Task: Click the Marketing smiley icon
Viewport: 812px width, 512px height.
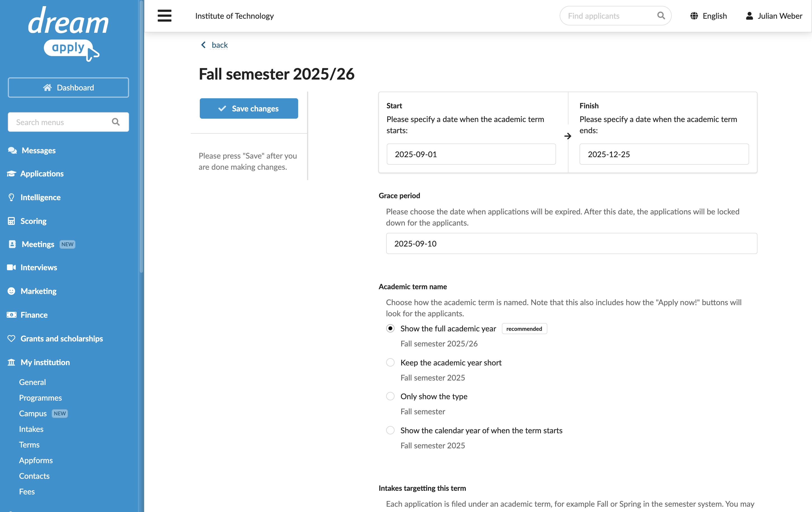Action: 11,291
